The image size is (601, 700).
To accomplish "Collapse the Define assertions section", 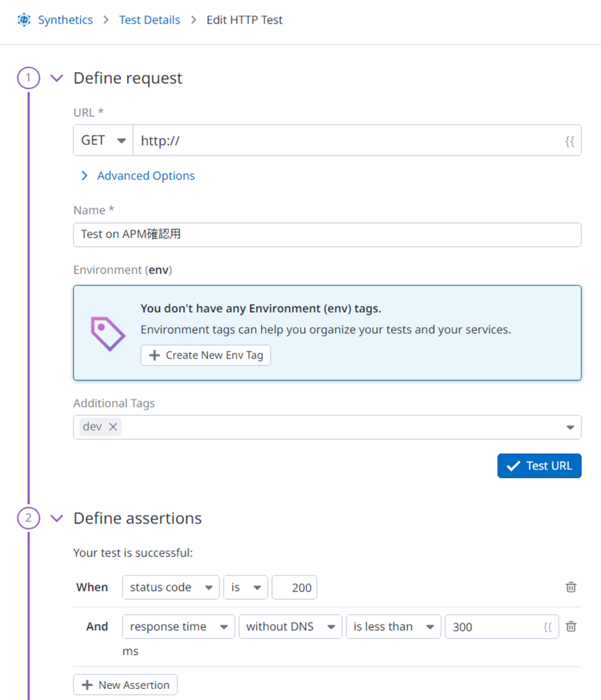I will (57, 518).
